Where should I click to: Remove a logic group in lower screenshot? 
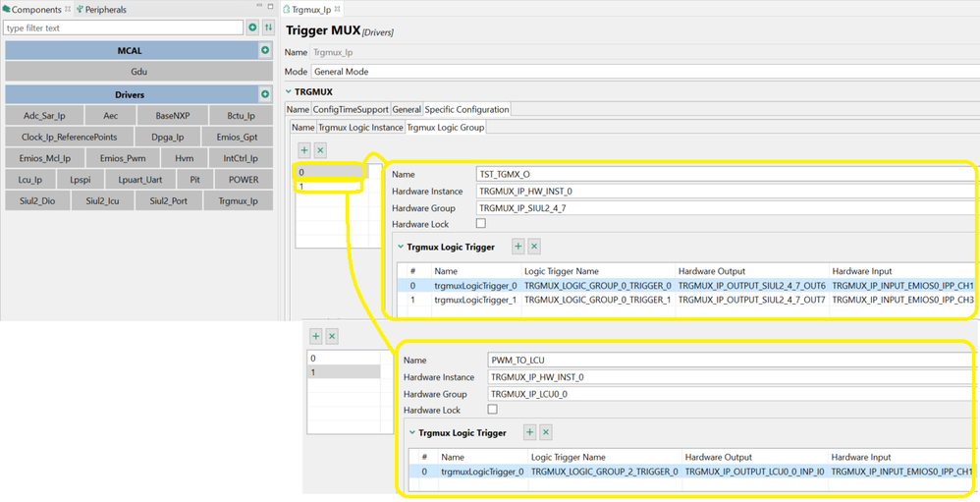pos(332,336)
